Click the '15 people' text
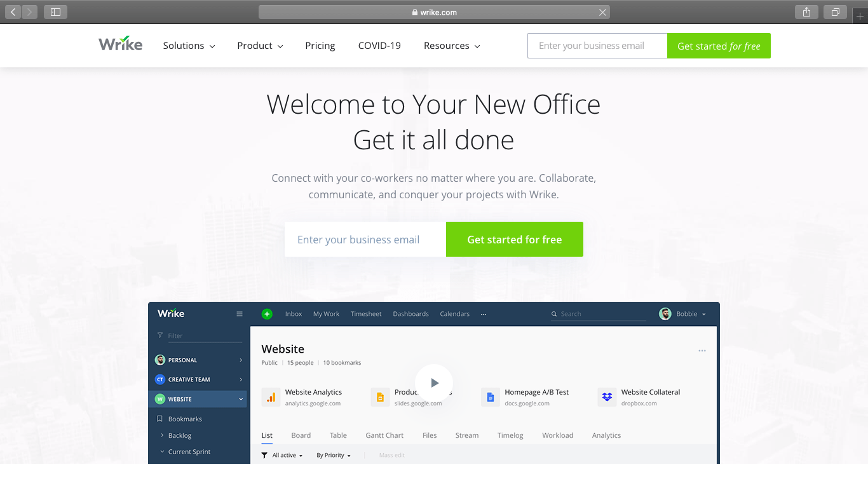Screen dimensions: 868x488 pos(301,363)
